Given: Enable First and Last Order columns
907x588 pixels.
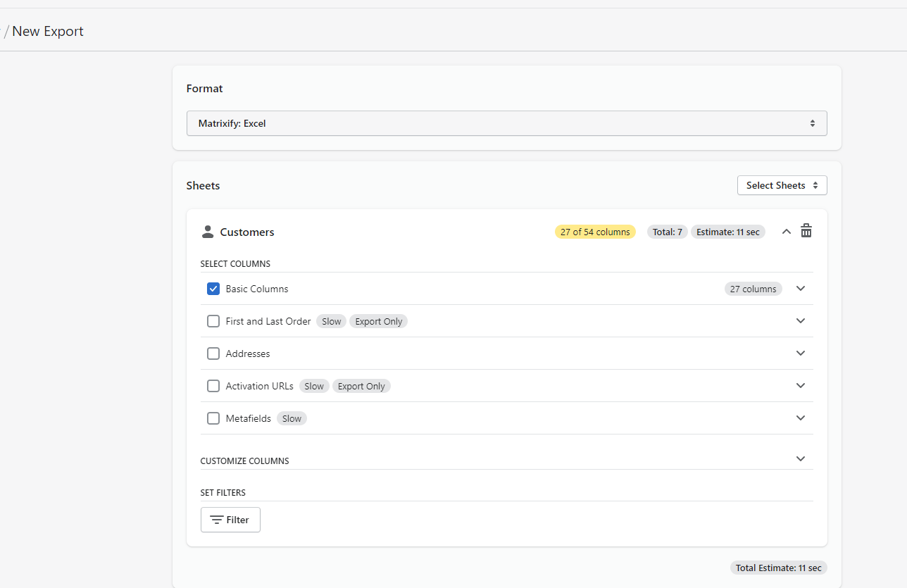Looking at the screenshot, I should coord(213,320).
